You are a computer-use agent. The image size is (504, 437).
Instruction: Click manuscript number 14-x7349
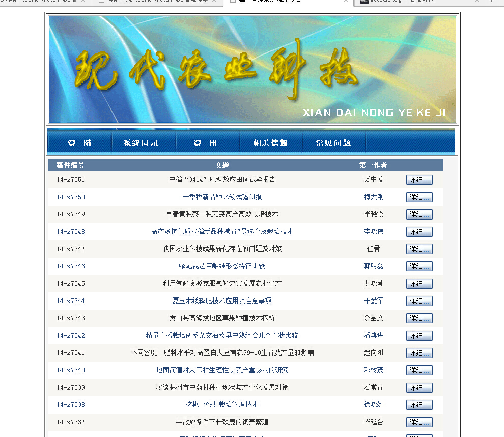[x=71, y=214]
